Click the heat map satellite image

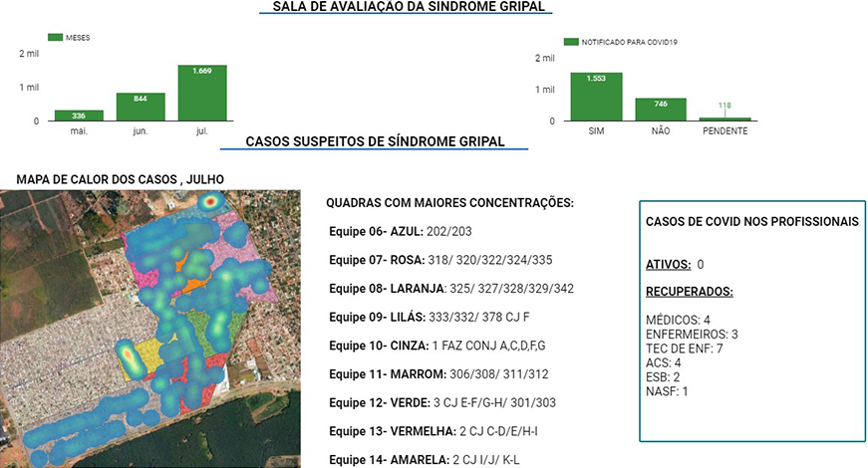tap(150, 329)
